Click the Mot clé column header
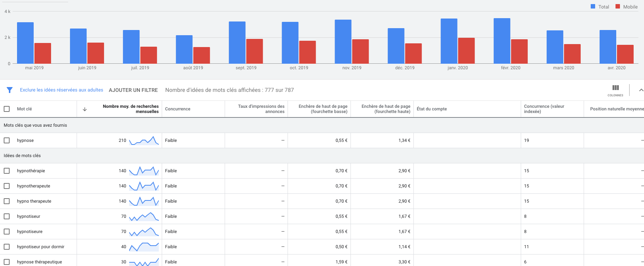This screenshot has height=266, width=644. (x=24, y=109)
